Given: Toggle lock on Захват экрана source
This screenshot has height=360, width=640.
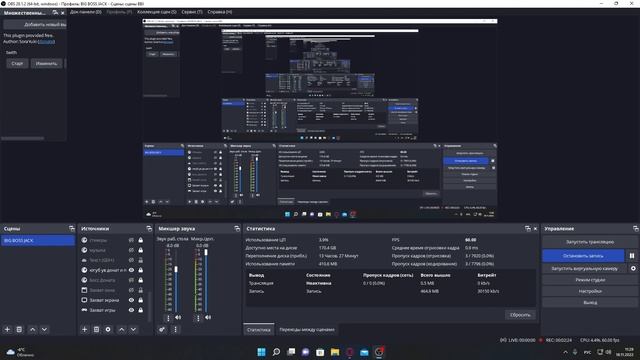Looking at the screenshot, I should tap(140, 300).
